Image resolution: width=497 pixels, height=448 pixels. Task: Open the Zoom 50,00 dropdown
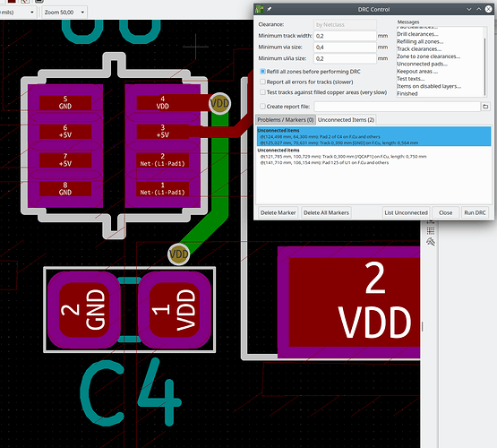click(64, 13)
